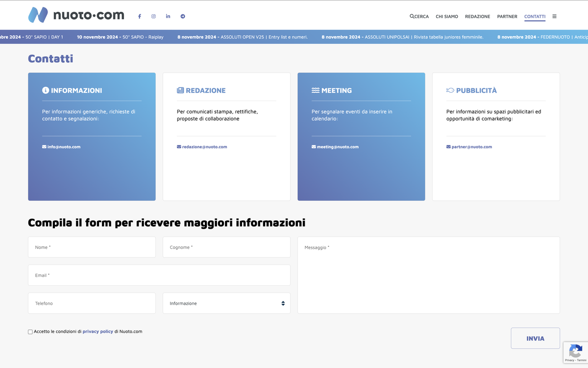This screenshot has width=588, height=368.
Task: Open the CERCA search menu item
Action: (419, 16)
